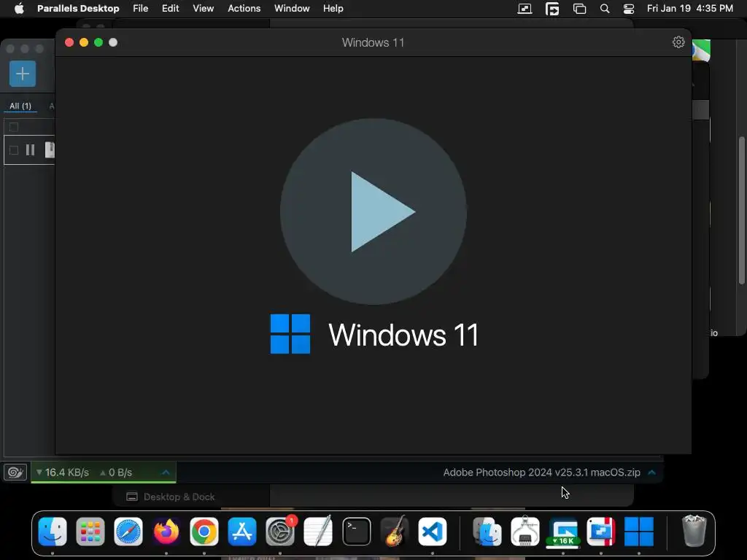Open the Apple menu
The image size is (747, 560).
pos(19,9)
